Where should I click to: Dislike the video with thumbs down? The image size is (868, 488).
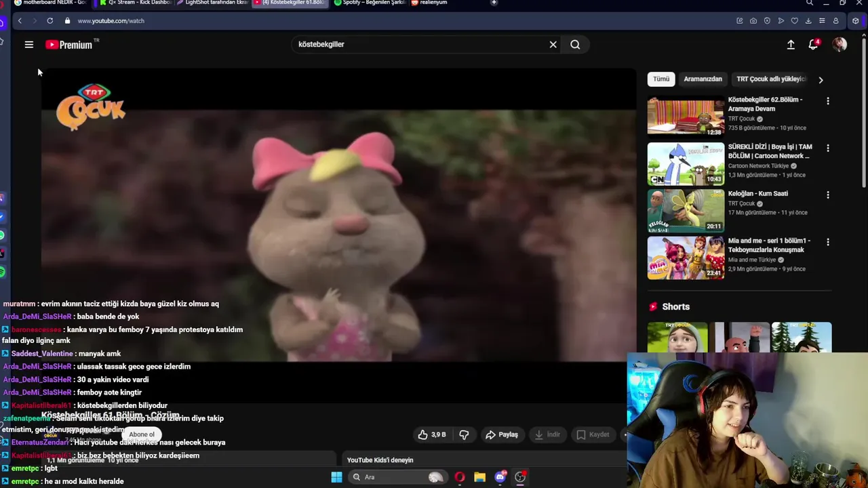(x=465, y=434)
